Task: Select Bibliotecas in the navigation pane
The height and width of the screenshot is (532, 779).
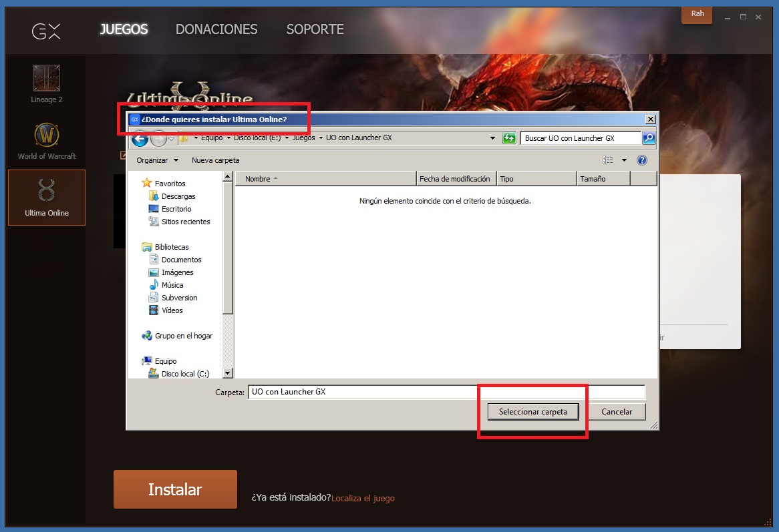Action: (172, 247)
